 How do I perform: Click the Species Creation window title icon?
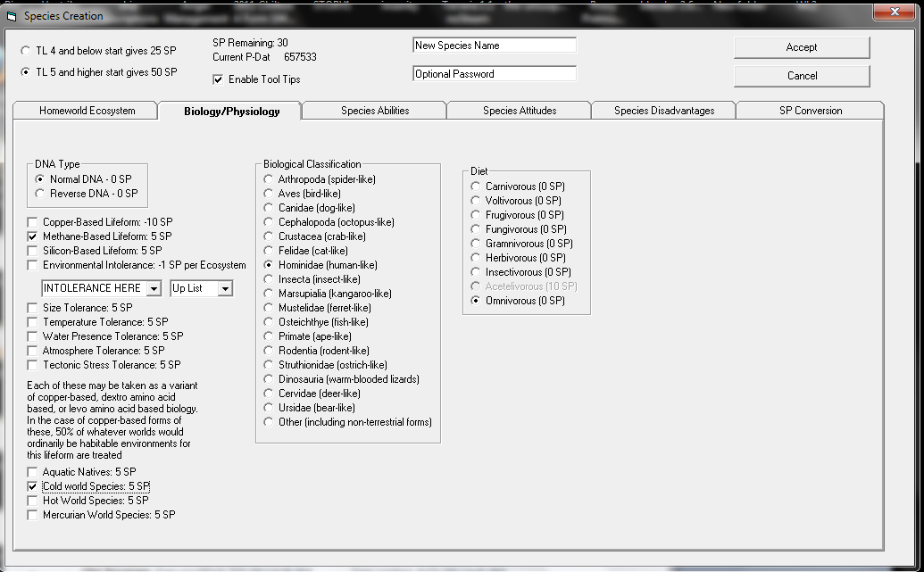point(11,16)
